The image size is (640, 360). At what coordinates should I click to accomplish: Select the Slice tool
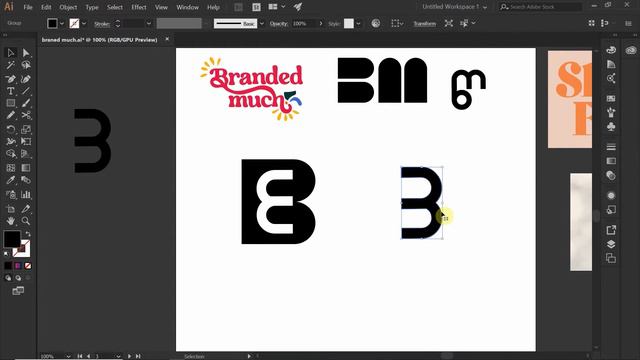[26, 209]
